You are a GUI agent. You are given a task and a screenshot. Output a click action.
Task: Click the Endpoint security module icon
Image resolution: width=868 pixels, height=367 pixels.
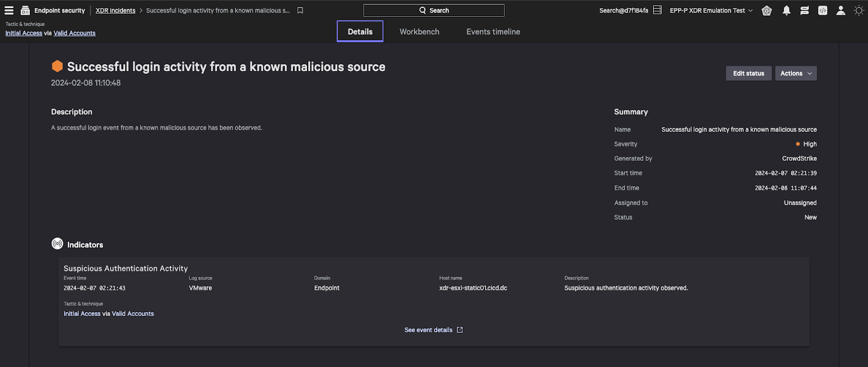click(25, 10)
